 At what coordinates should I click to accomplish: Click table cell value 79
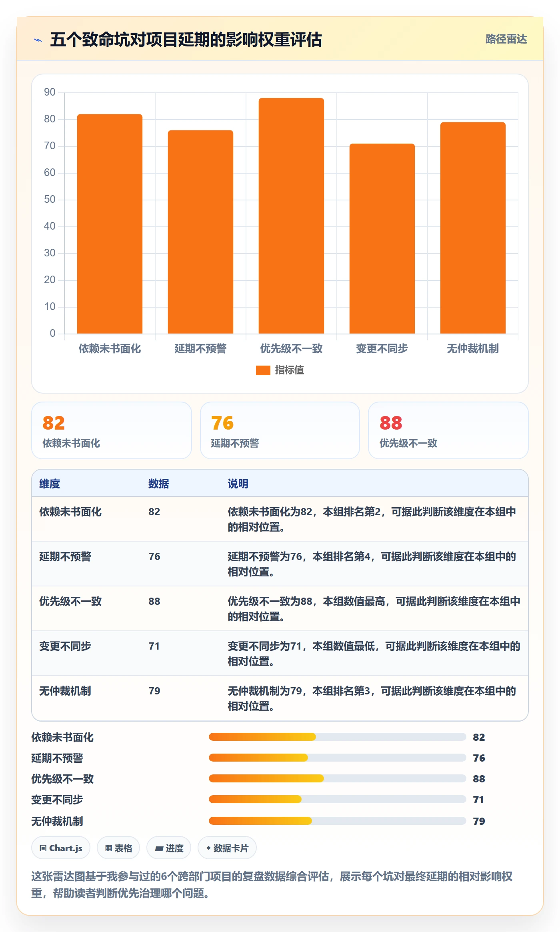click(154, 691)
